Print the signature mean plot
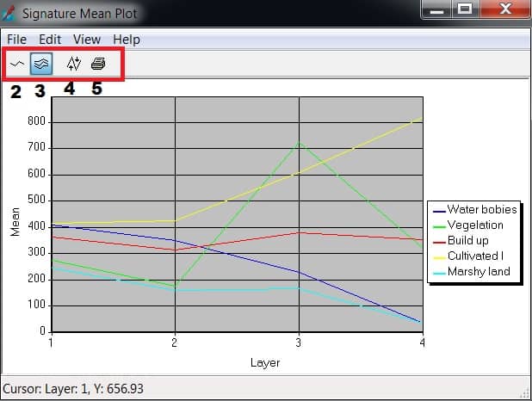Image resolution: width=532 pixels, height=401 pixels. (x=98, y=64)
